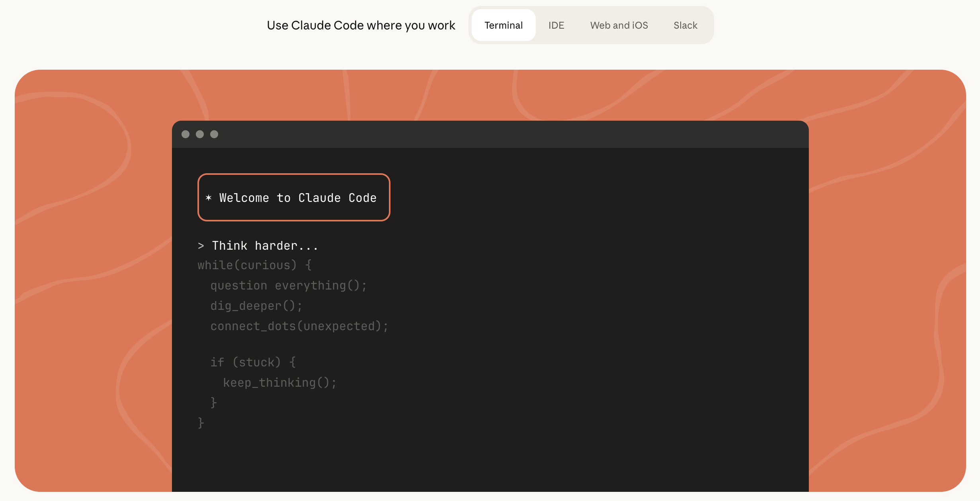This screenshot has height=501, width=980.
Task: Switch to the IDE tab
Action: point(556,25)
